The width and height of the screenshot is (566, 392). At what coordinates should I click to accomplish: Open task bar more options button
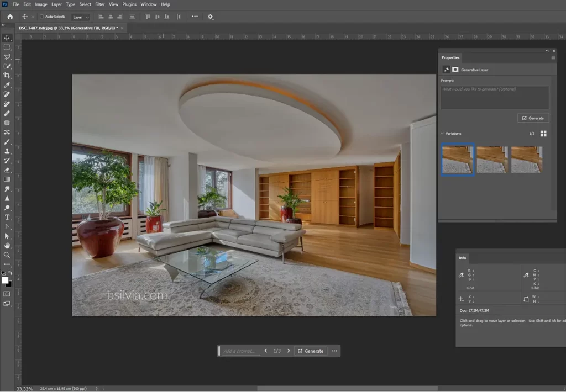(x=334, y=351)
